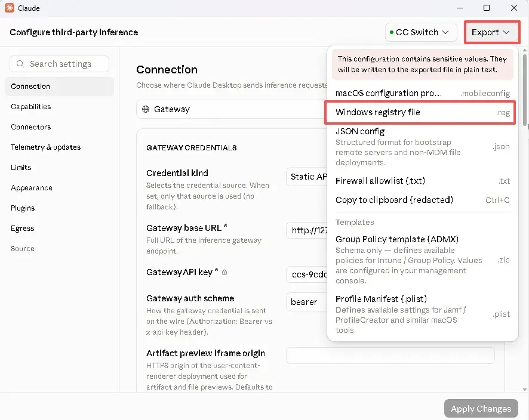The image size is (529, 420).
Task: Click the search magnifier icon
Action: 20,64
